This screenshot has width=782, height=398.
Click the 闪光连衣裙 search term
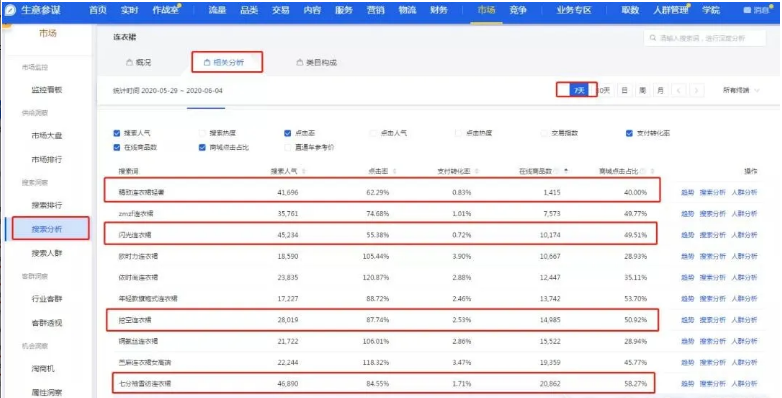(x=135, y=235)
